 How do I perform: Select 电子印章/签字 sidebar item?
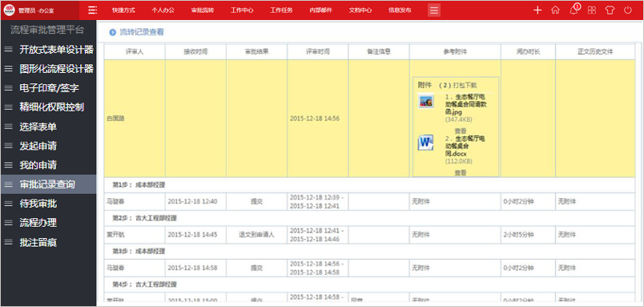click(x=50, y=88)
